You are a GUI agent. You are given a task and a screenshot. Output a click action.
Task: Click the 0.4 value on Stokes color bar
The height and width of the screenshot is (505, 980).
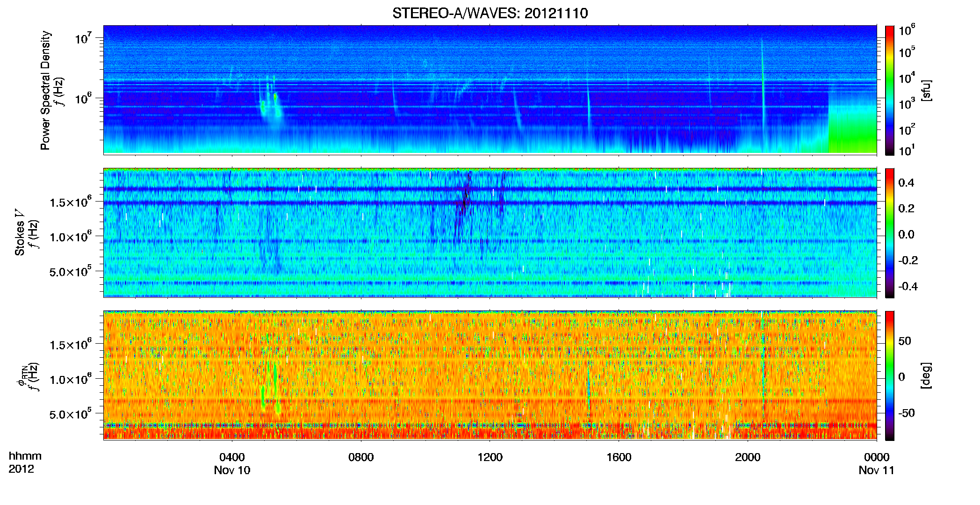[907, 183]
